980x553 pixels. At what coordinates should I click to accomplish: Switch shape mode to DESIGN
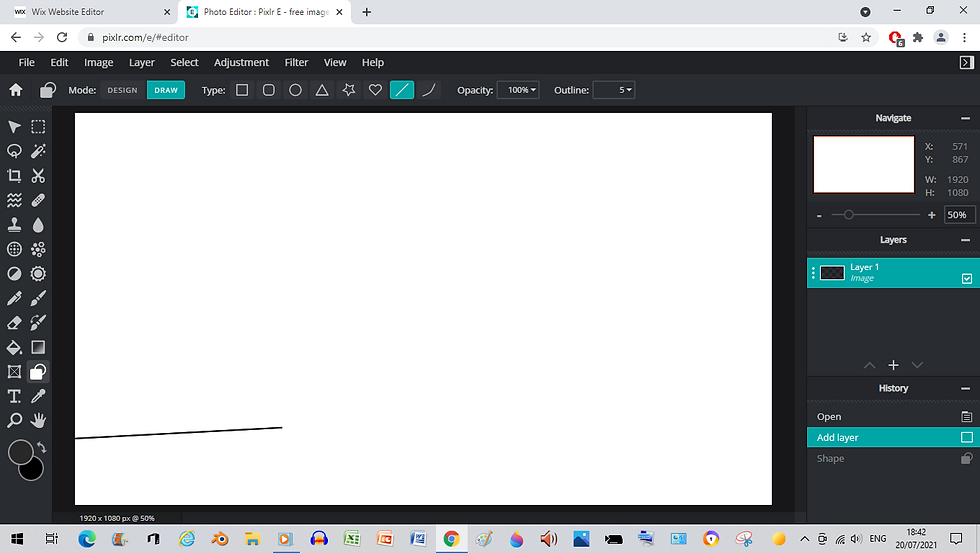pyautogui.click(x=122, y=90)
